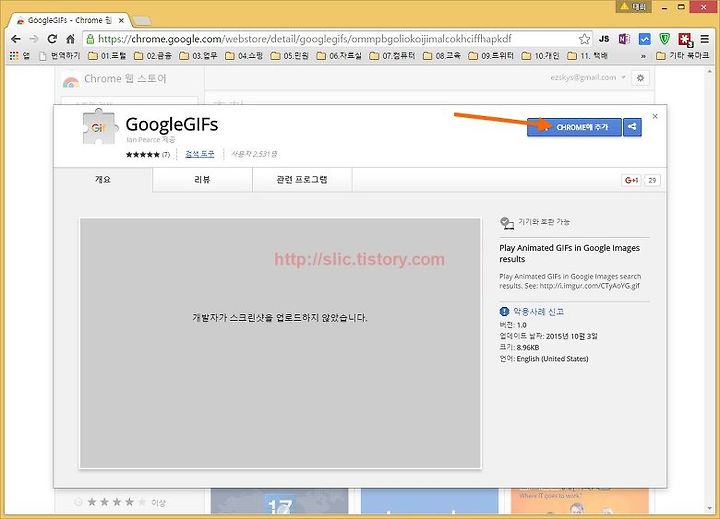Image resolution: width=720 pixels, height=519 pixels.
Task: Reload the page with the refresh icon
Action: click(x=52, y=39)
